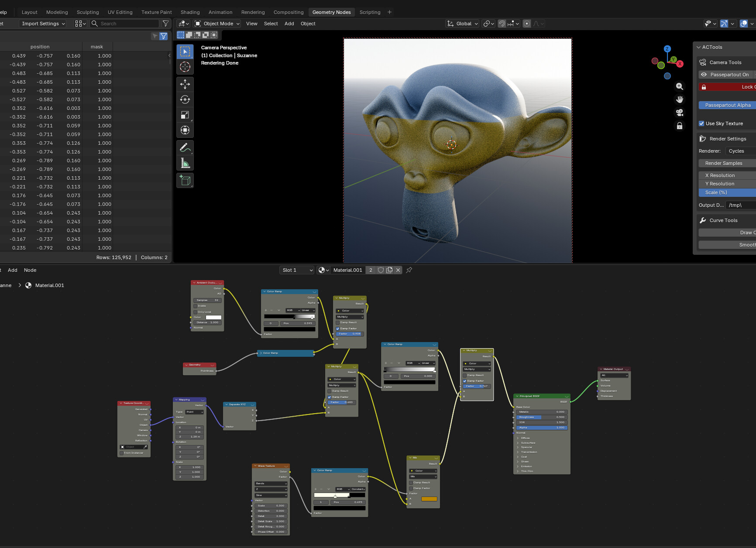The image size is (756, 548).
Task: Select the Add Cube tool
Action: [185, 181]
